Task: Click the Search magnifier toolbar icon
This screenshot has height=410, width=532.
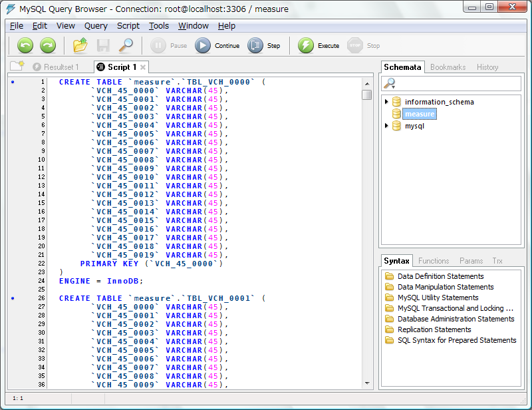Action: click(126, 45)
